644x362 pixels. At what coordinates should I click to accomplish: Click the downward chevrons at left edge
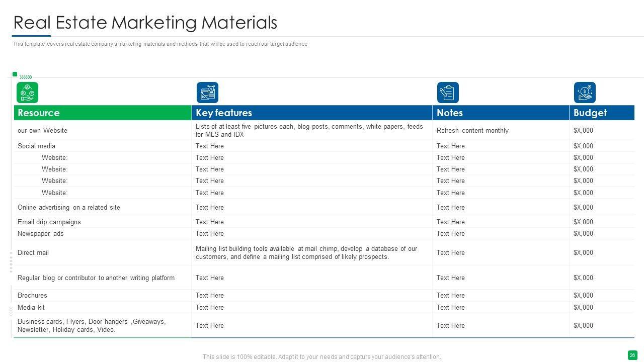(x=11, y=312)
